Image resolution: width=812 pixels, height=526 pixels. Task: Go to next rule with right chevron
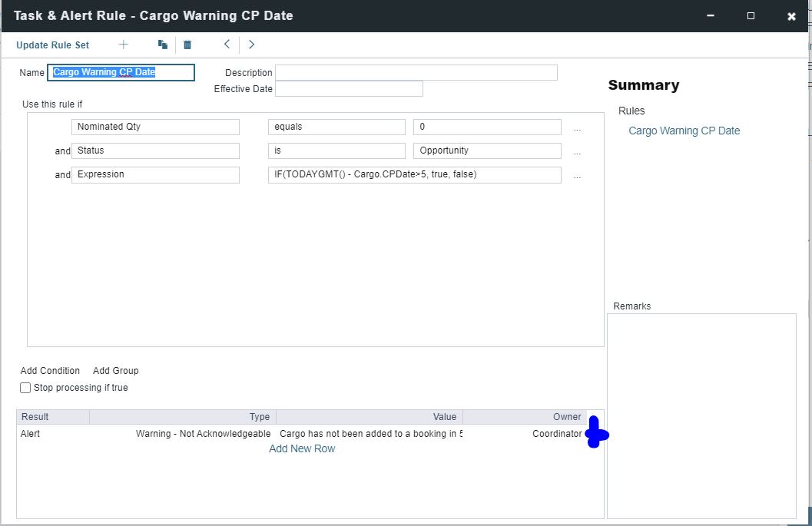251,45
